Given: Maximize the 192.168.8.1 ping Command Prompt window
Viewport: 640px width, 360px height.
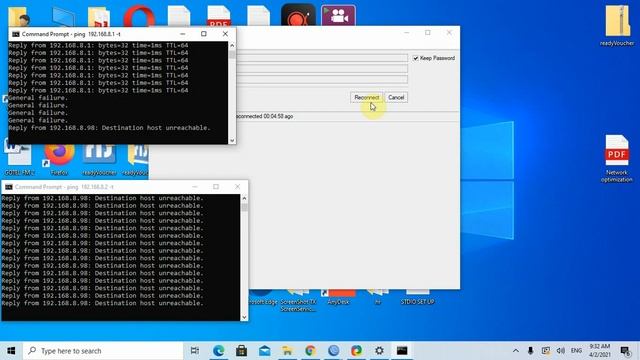Looking at the screenshot, I should pyautogui.click(x=204, y=34).
